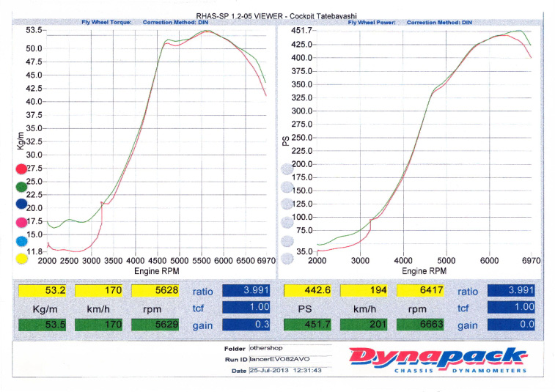Select the magenta run color circle

(21, 223)
